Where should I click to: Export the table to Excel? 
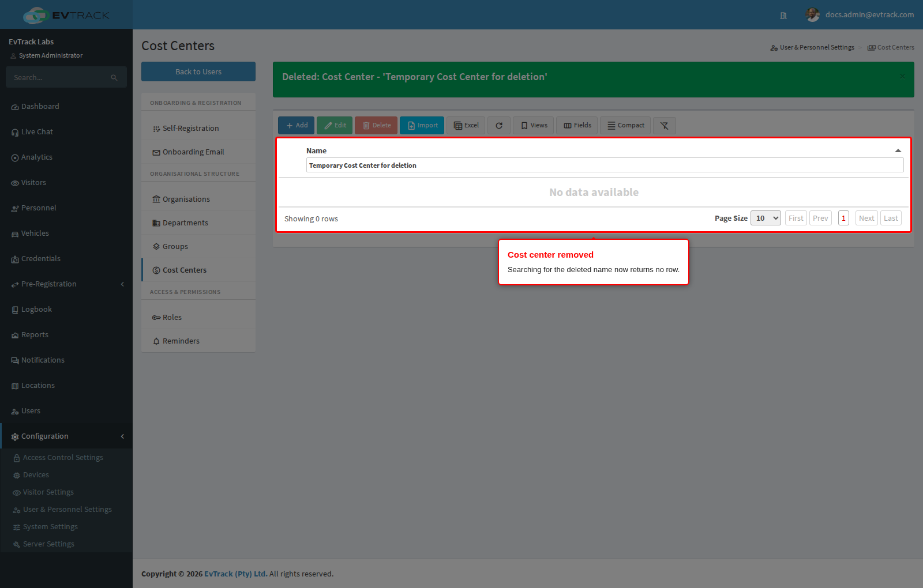click(x=466, y=126)
